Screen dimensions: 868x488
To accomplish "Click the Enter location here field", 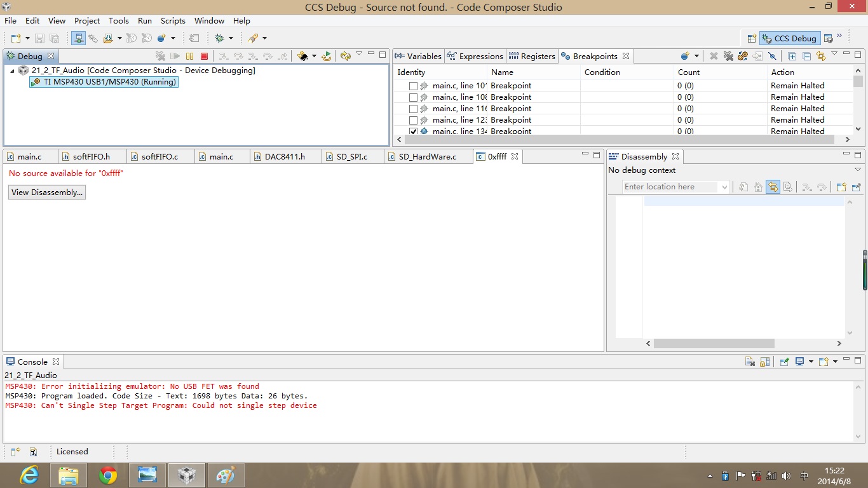I will coord(671,187).
